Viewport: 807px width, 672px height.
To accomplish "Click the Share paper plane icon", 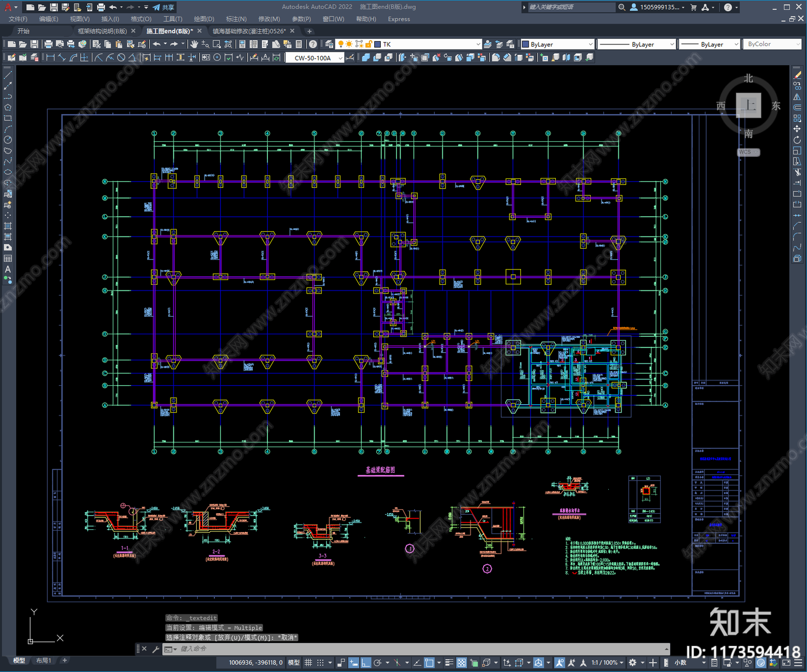I will tap(156, 7).
